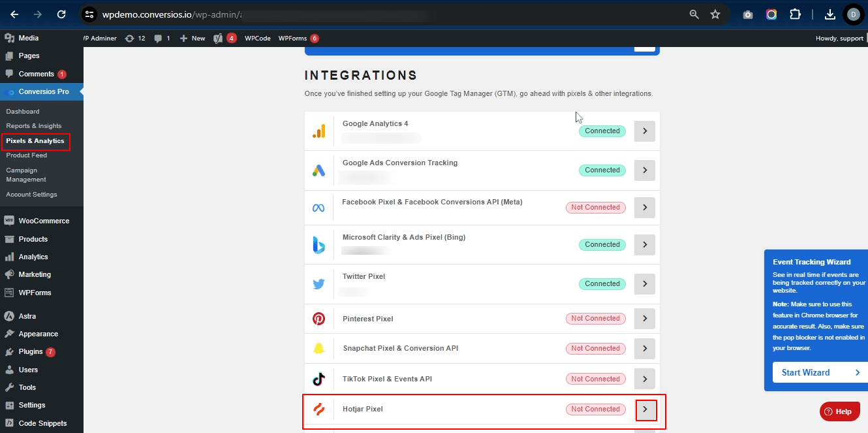Go back to the previous browser page
The width and height of the screenshot is (868, 433).
point(14,14)
